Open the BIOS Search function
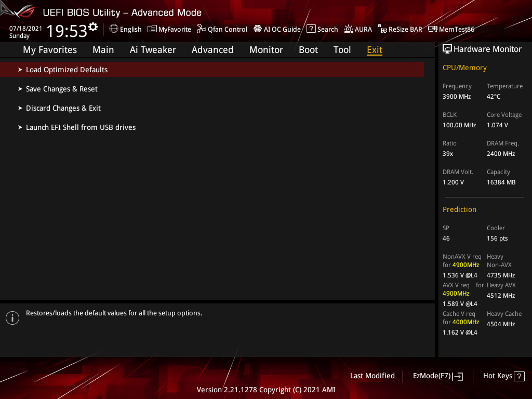Screen dimensions: 532x399 click(322, 29)
